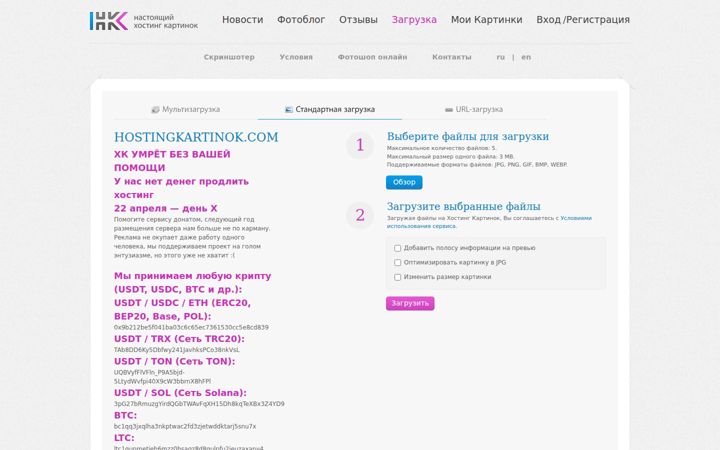The width and height of the screenshot is (720, 450).
Task: Click the HK site logo
Action: [x=108, y=21]
